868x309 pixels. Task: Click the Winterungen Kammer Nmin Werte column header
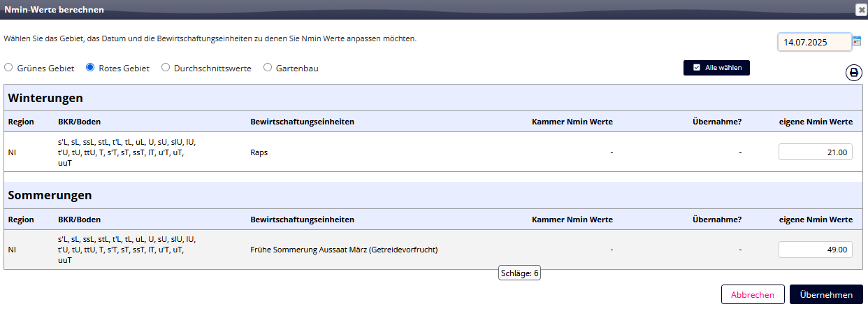tap(572, 122)
